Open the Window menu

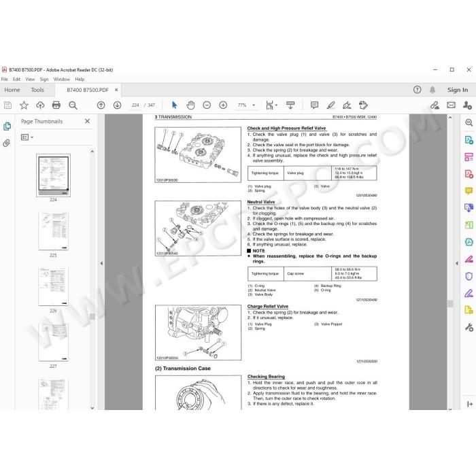[62, 80]
